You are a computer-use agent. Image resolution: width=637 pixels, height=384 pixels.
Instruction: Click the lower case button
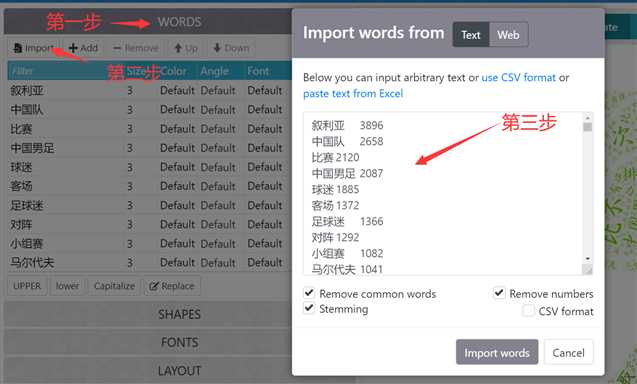click(x=67, y=286)
